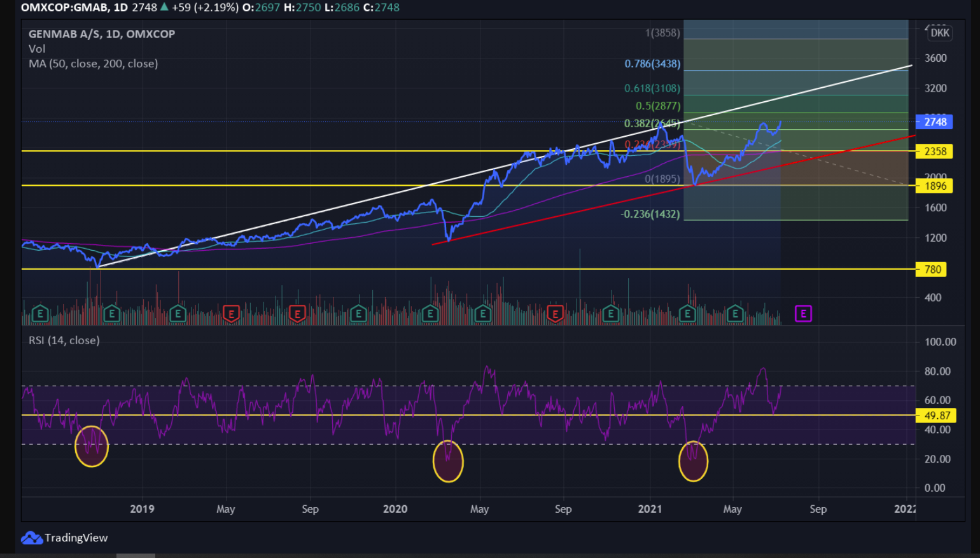980x558 pixels.
Task: Click the first red earnings E marker
Action: [231, 314]
